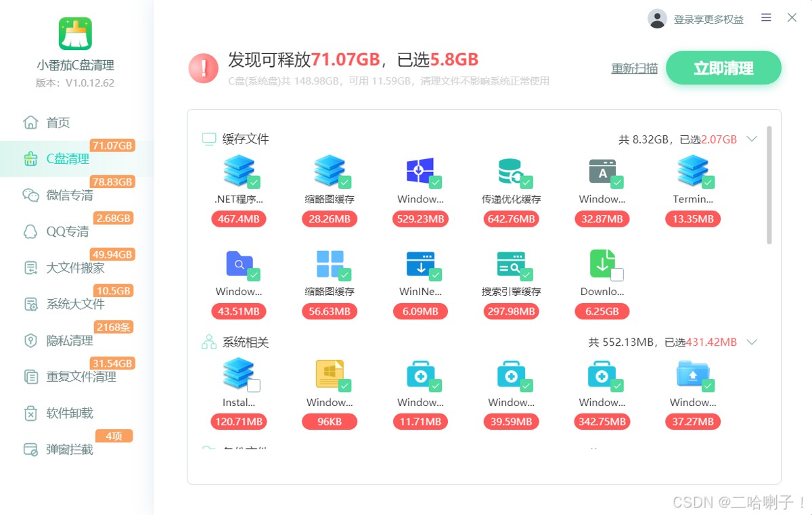Open 微信专清 in sidebar
The image size is (812, 515).
tap(69, 196)
